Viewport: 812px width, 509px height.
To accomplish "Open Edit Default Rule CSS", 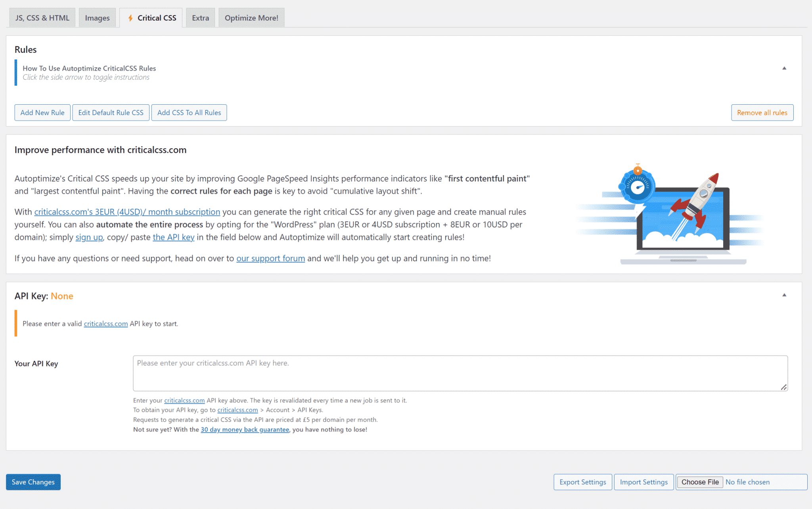I will (111, 112).
